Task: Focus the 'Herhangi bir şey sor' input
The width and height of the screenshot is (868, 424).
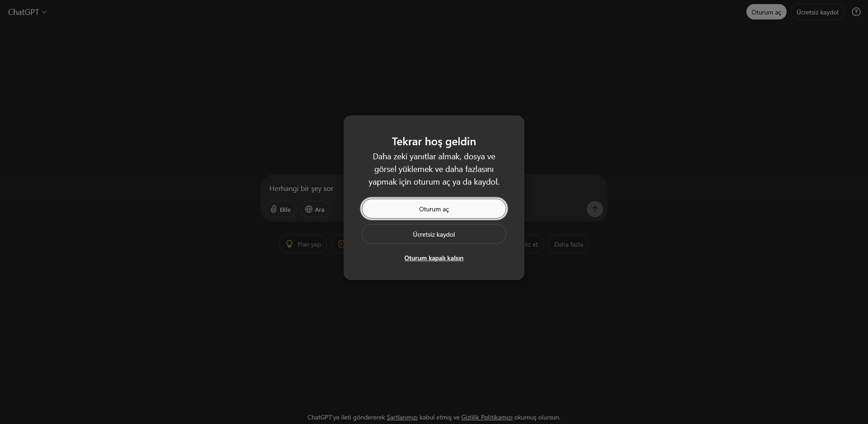Action: (302, 188)
